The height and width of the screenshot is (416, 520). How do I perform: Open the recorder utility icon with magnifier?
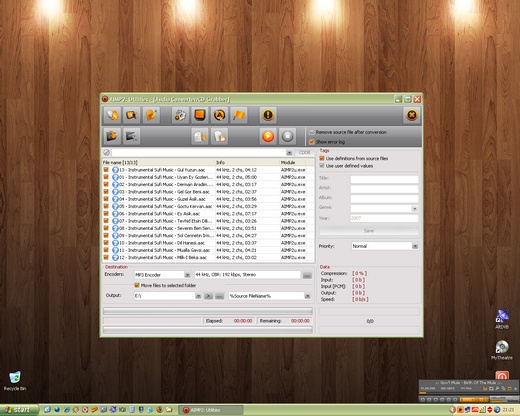132,115
